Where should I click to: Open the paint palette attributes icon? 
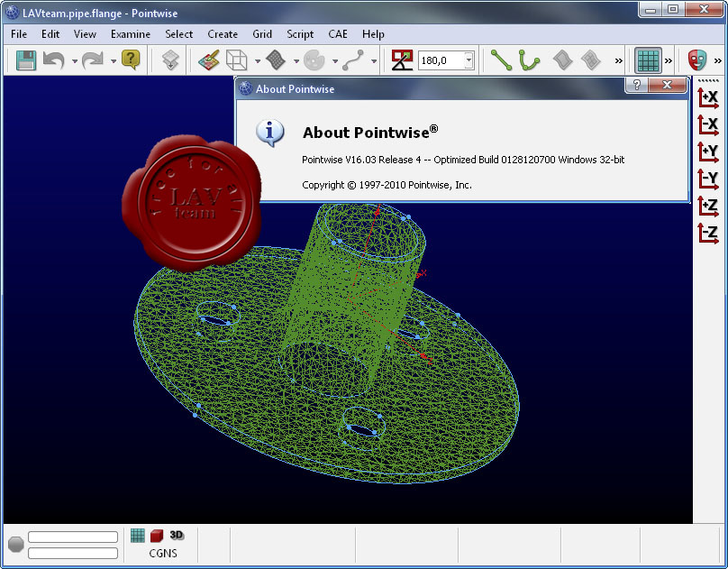[x=209, y=60]
